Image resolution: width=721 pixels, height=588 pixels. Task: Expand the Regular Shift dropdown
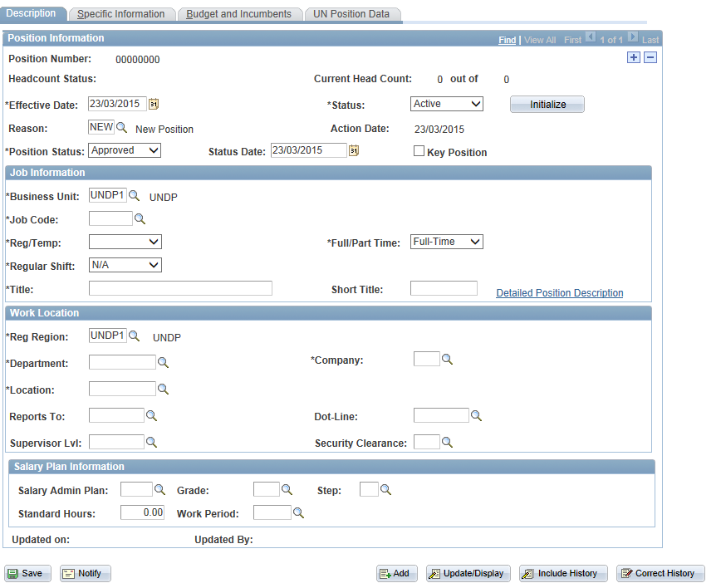(125, 265)
